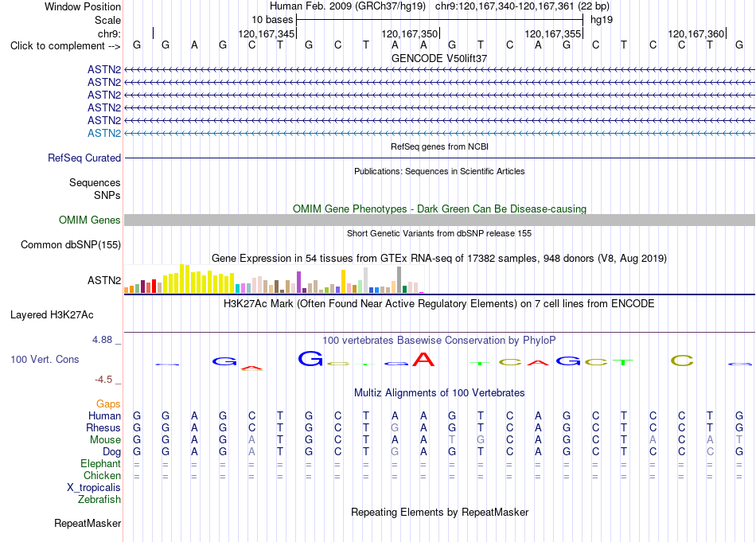Click the OMIM Genes track label
756x542 pixels.
(x=90, y=220)
